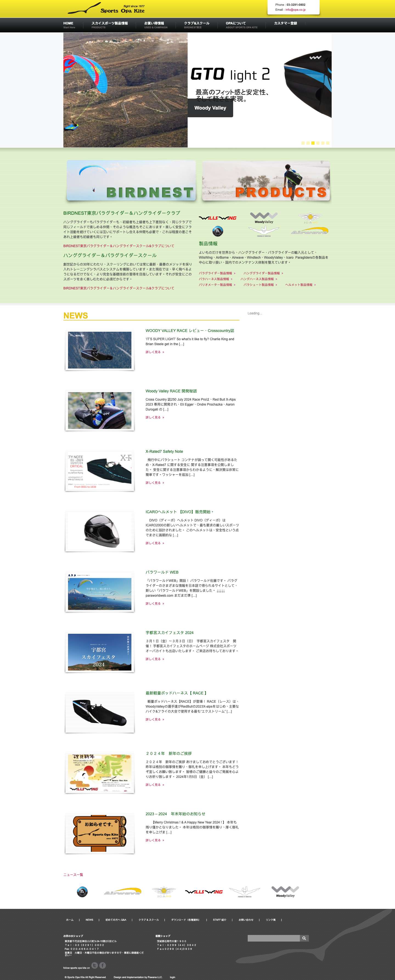Screen dimensions: 395x980
Task: Open the X-Rated7 Safety Note news title
Action: 164,452
